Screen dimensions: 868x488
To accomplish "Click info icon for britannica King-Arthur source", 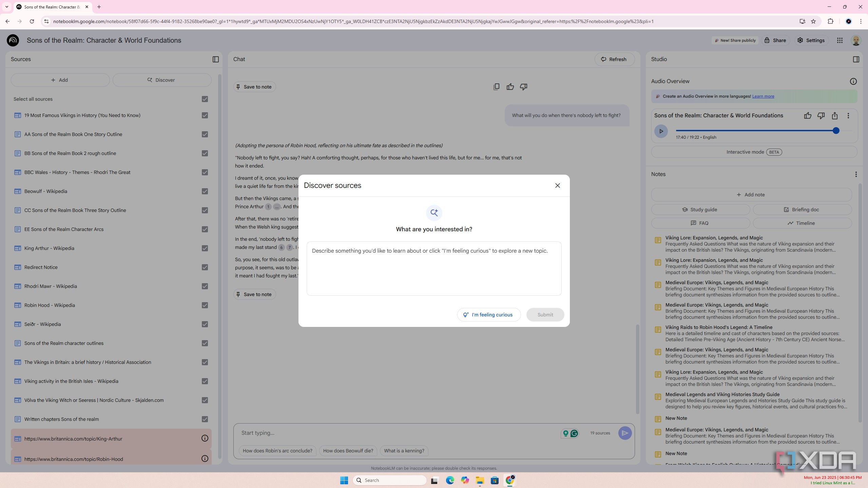I will coord(205,438).
